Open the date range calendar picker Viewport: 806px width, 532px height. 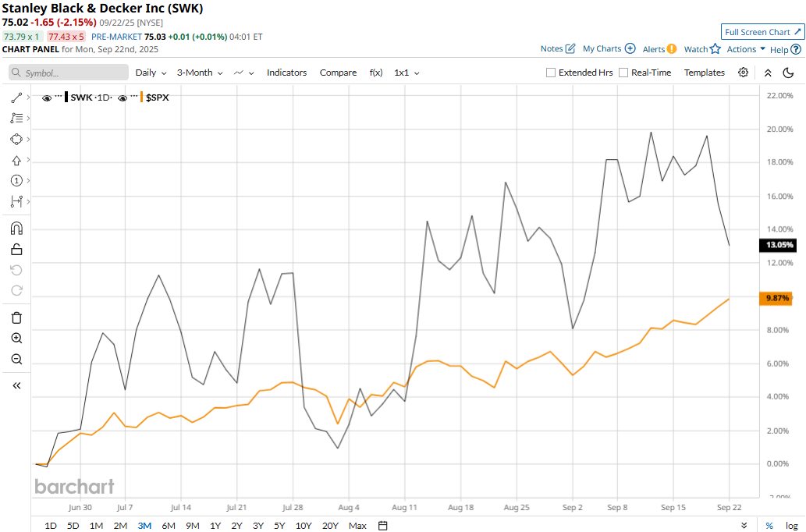382,525
